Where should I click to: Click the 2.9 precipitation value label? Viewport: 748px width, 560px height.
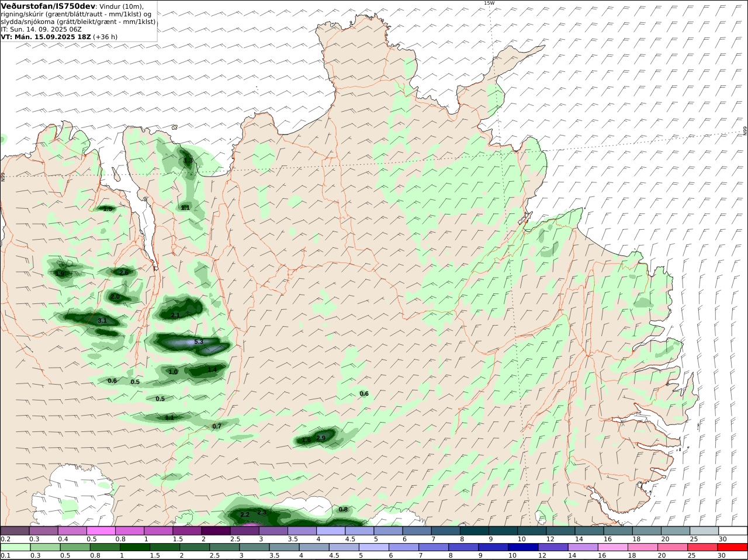pos(321,438)
